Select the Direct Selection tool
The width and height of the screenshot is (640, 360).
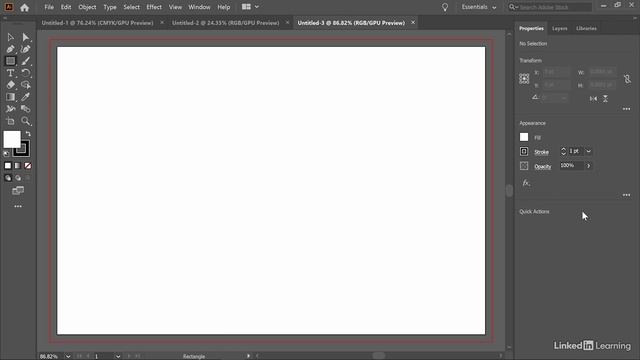25,38
